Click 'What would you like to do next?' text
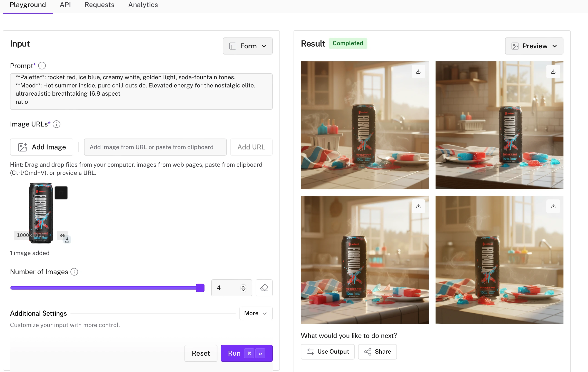 click(349, 335)
